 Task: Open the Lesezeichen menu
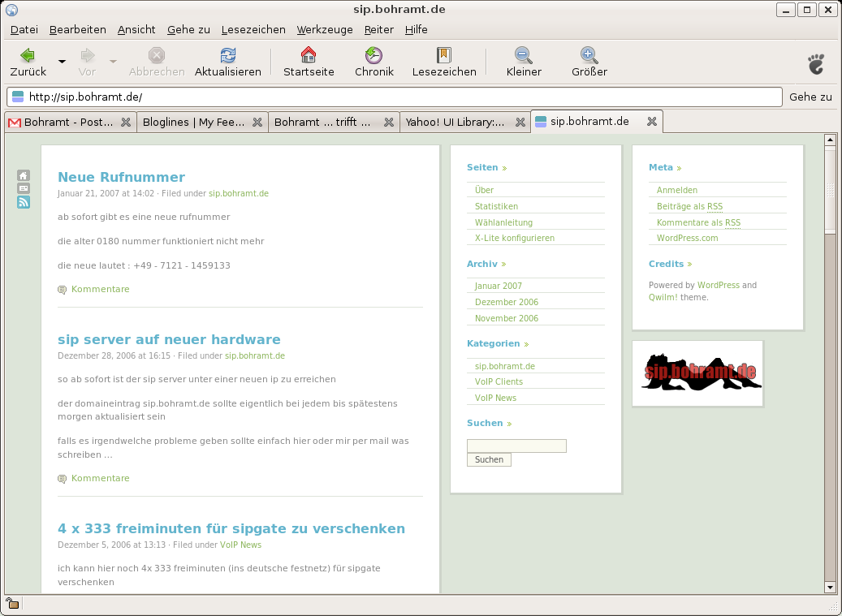[x=253, y=29]
